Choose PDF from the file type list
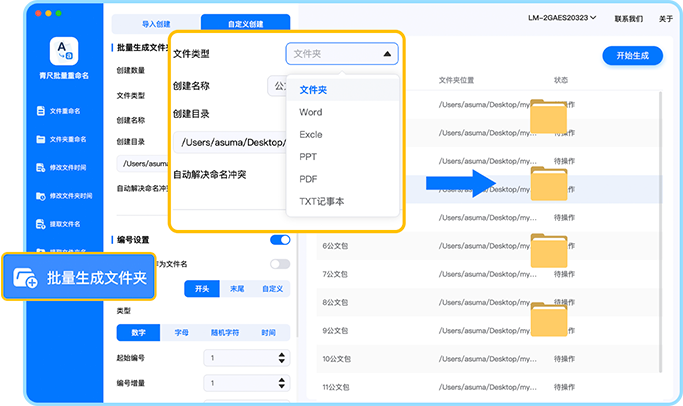Viewport: 683px width, 406px height. coord(308,179)
